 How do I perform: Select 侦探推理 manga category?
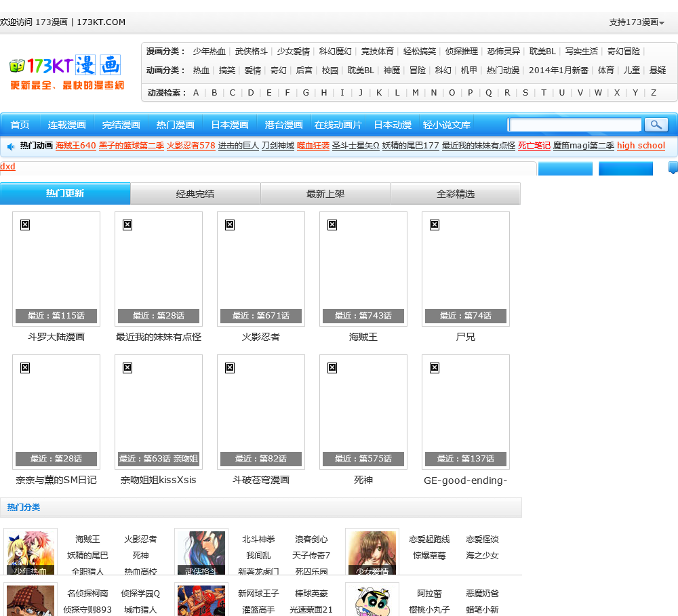point(461,52)
